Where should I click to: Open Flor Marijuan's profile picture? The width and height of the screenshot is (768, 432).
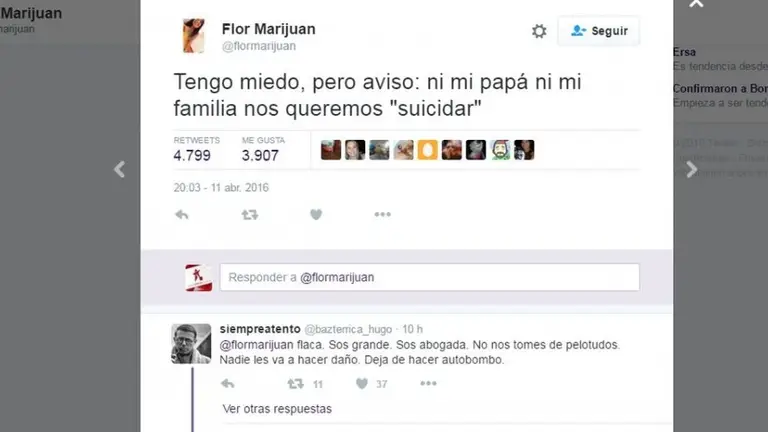pos(193,36)
